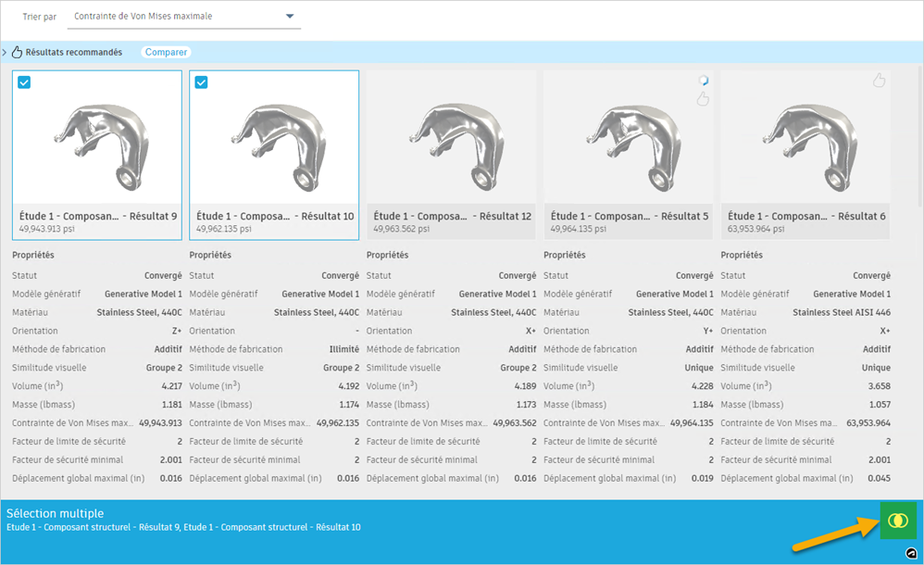Screen dimensions: 924x565
Task: Collapse the Résultats recommandés section chevron
Action: pyautogui.click(x=5, y=52)
